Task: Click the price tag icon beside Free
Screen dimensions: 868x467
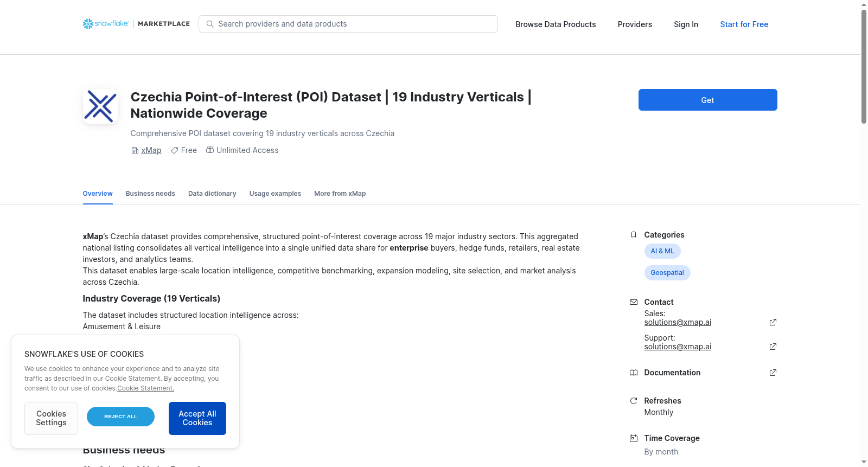Action: (x=175, y=150)
